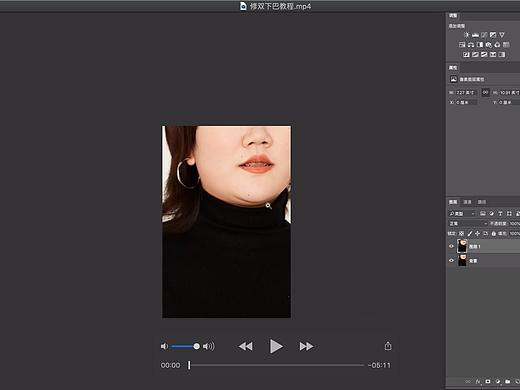
Task: Click the video frame of the portrait
Action: pyautogui.click(x=226, y=222)
